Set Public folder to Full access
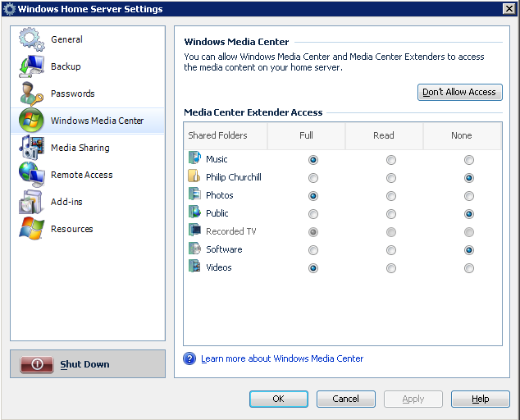Viewport: 520px width, 420px height. [x=313, y=214]
